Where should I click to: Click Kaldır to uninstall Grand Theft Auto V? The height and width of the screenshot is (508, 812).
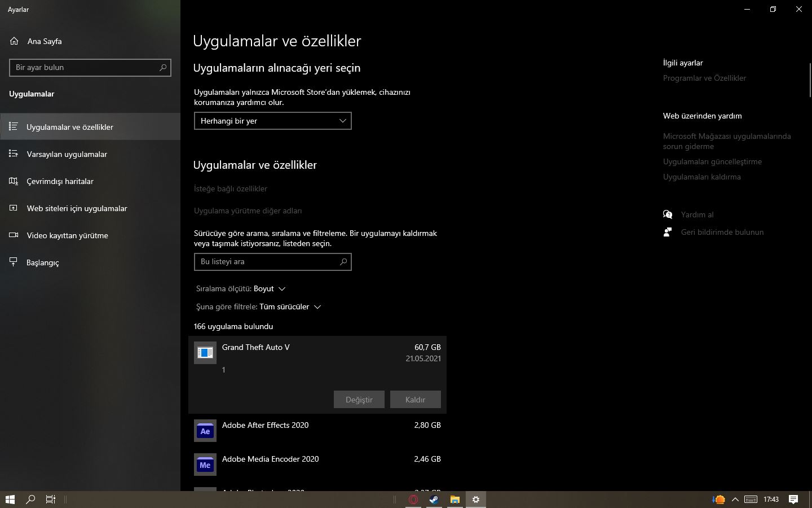(x=416, y=400)
